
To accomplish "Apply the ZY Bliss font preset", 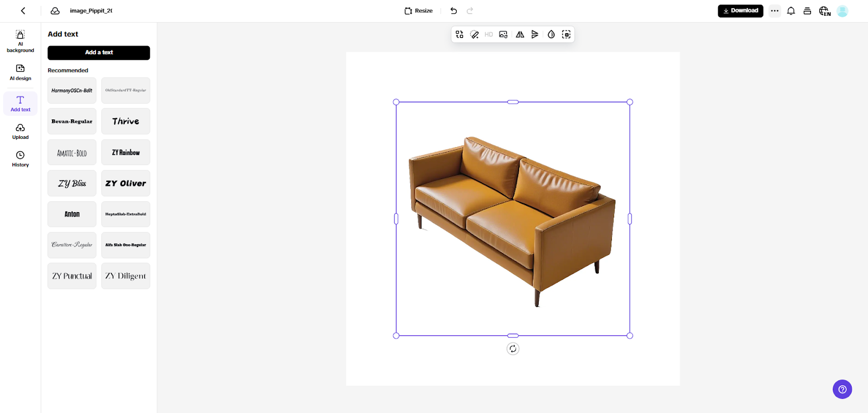I will pos(72,183).
